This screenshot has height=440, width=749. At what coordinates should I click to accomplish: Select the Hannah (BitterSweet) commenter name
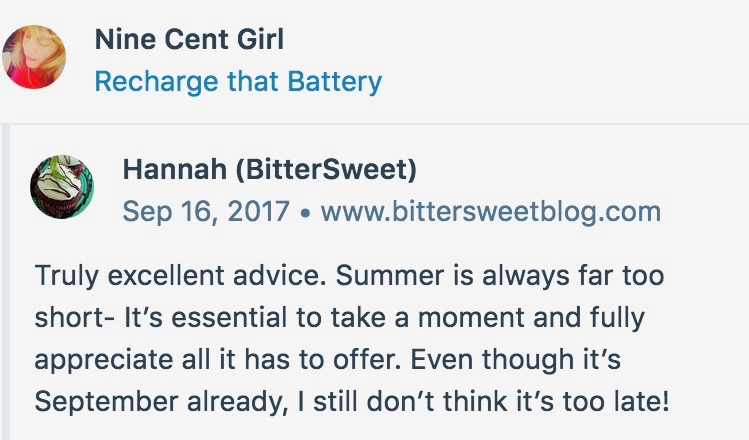point(270,170)
